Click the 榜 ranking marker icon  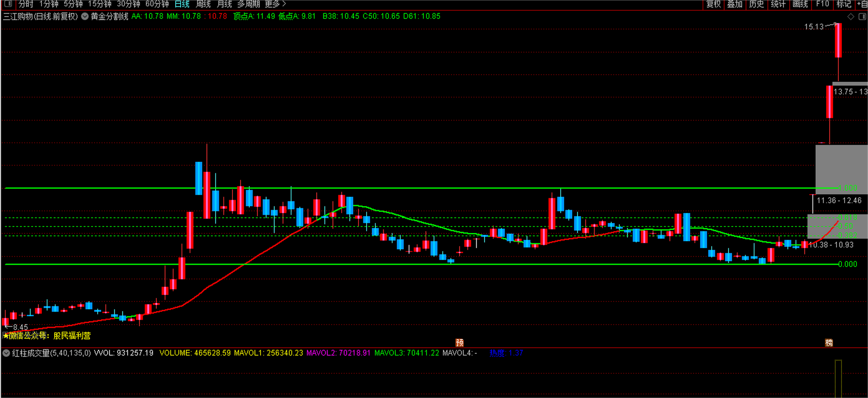coord(829,343)
